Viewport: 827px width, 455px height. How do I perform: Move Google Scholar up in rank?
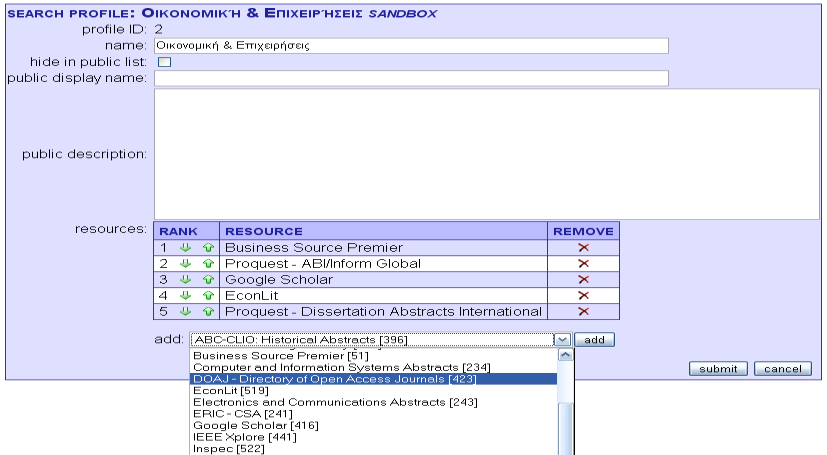tap(208, 279)
